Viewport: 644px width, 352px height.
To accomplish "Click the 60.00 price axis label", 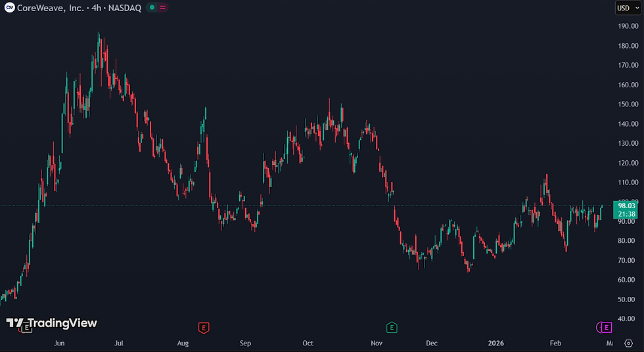I will click(x=626, y=280).
